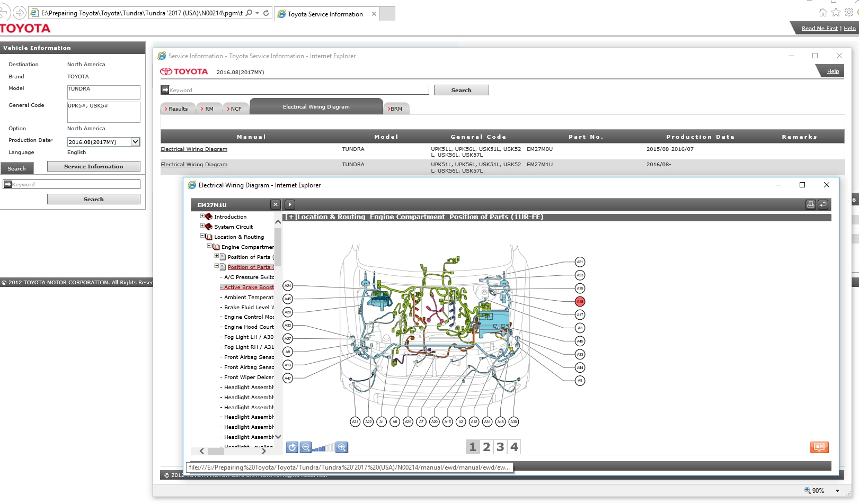Collapse the Engine Compartment node
859x504 pixels.
[209, 246]
